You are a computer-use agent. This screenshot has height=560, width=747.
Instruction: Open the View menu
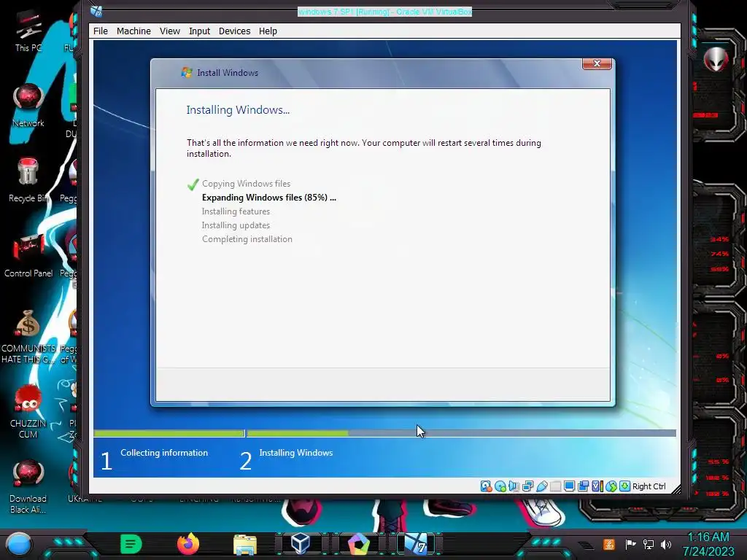click(169, 31)
